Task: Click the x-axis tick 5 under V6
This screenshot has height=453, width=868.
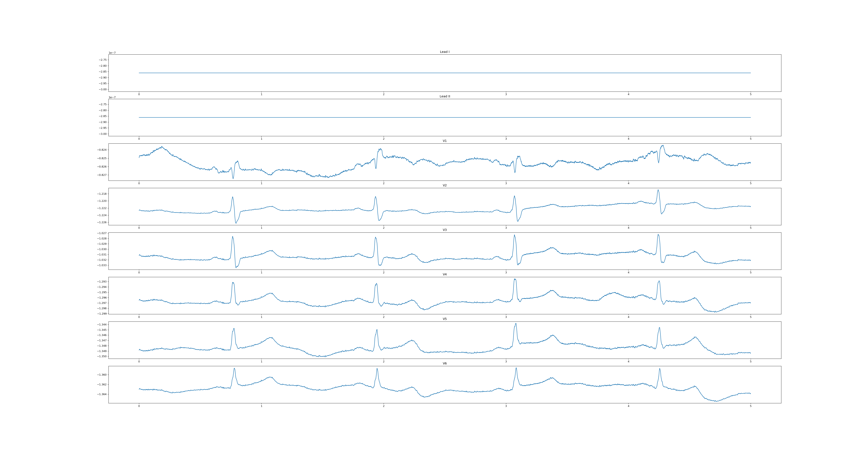Action: (x=750, y=406)
